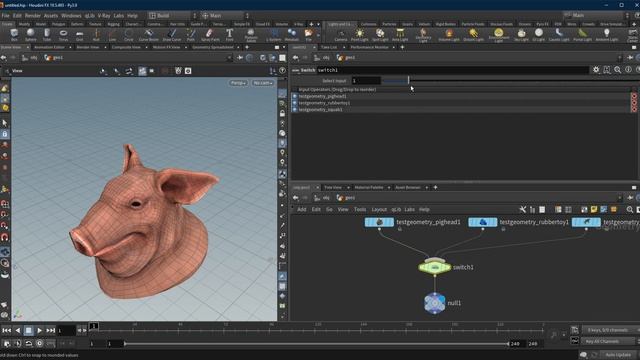Open the Render menu
640x360 pixels.
point(33,16)
